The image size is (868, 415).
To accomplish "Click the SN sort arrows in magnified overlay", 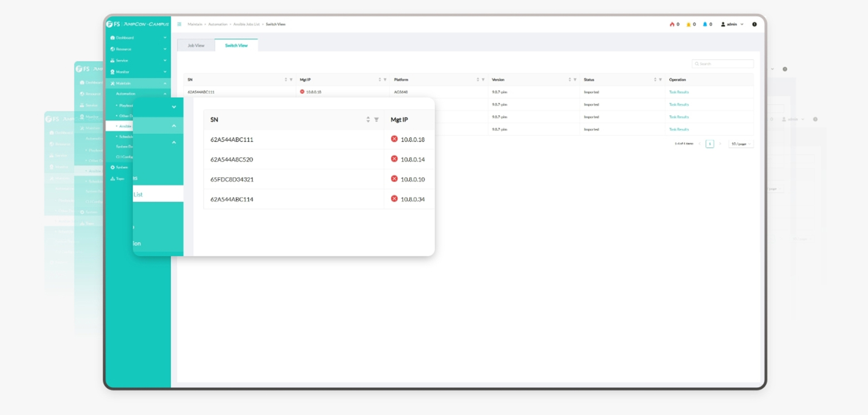I will (368, 120).
